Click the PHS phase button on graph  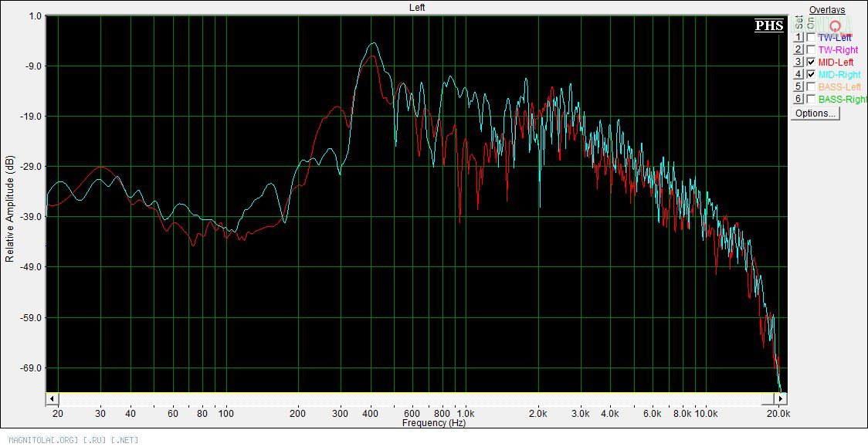(x=769, y=25)
